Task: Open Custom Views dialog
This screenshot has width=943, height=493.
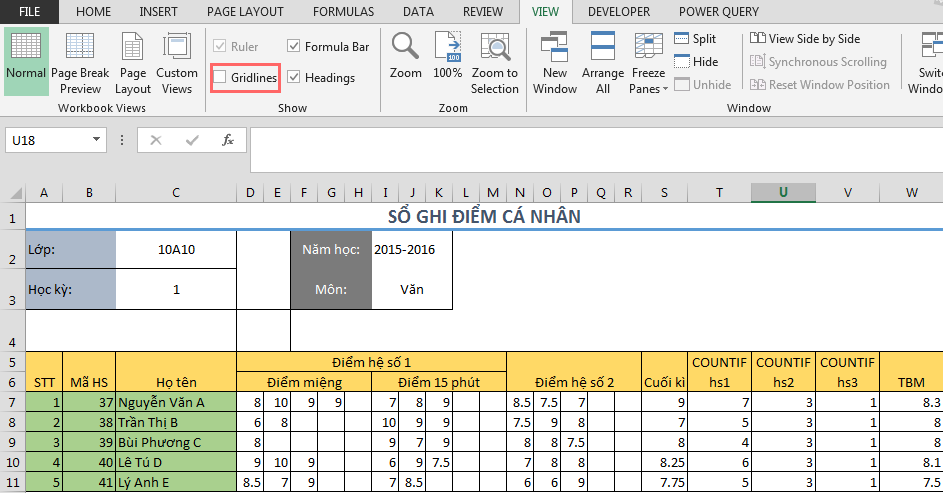Action: [177, 60]
